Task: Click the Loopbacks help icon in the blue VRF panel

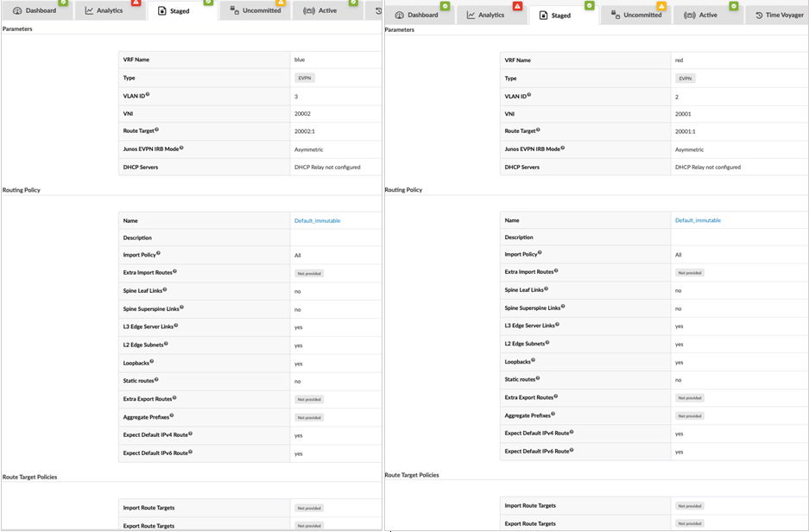Action: 152,361
